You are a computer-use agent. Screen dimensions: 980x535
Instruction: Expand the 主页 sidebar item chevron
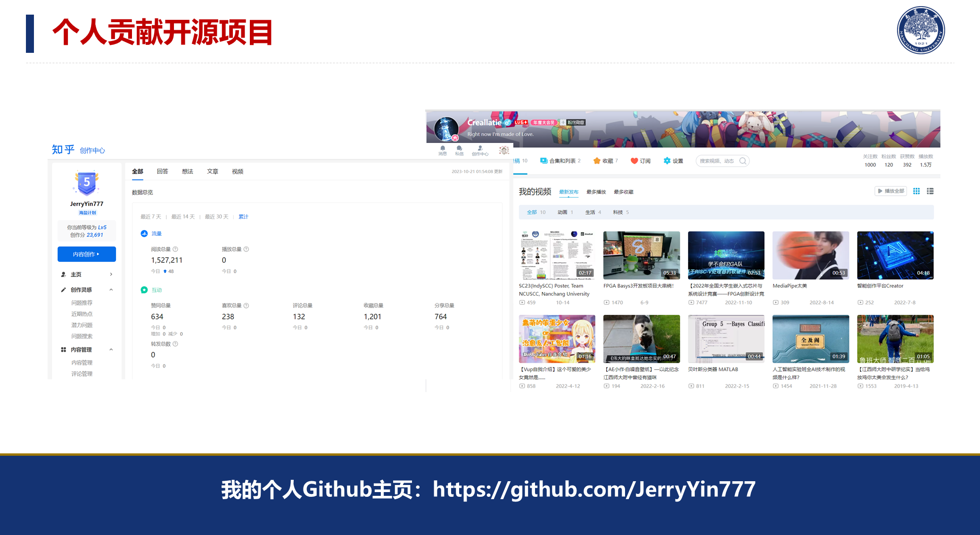click(x=111, y=274)
